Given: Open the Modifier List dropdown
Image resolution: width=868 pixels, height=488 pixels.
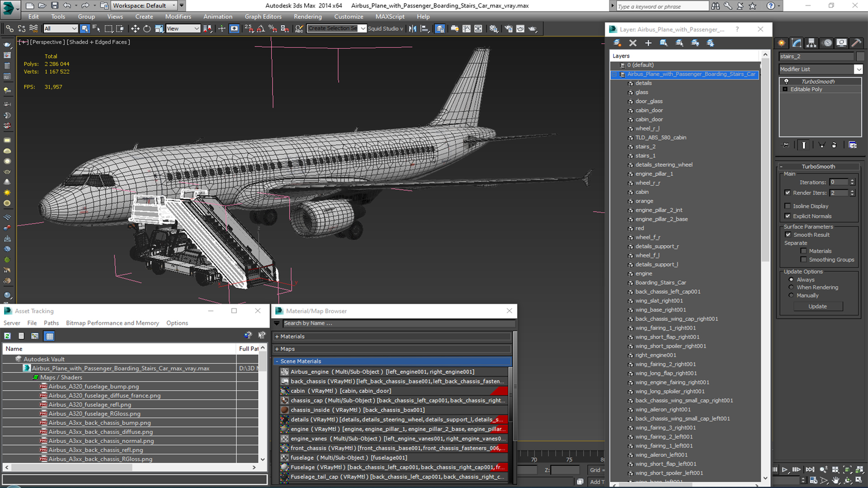Looking at the screenshot, I should 858,69.
